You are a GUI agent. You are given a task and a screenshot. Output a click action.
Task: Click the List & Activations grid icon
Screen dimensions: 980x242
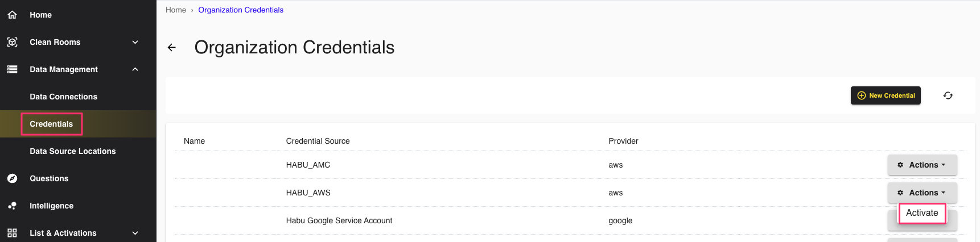pos(12,233)
